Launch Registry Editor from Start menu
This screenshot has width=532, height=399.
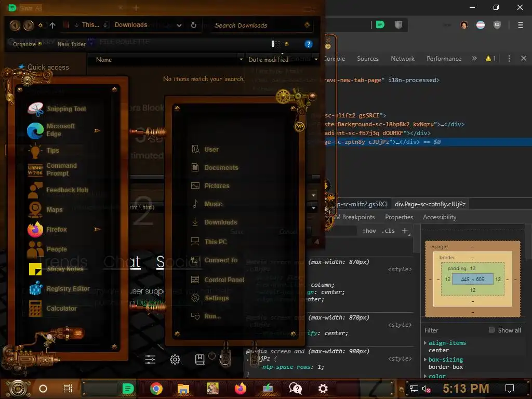point(59,289)
